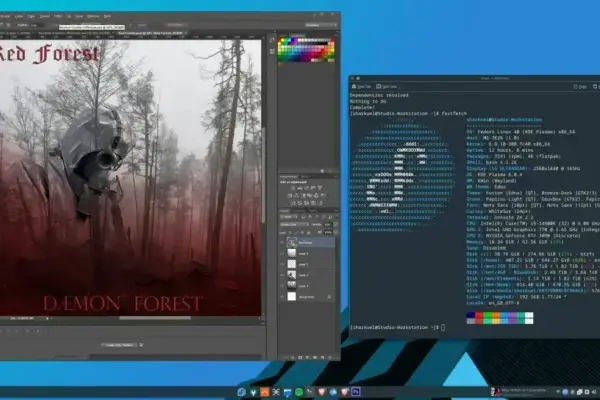This screenshot has height=400, width=600.
Task: Click Split View in Konsole
Action: pos(386,87)
